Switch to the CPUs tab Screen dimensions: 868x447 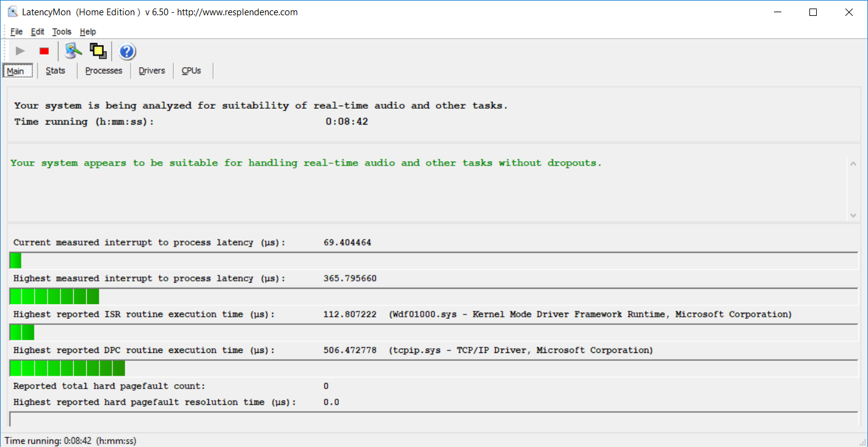(x=191, y=71)
